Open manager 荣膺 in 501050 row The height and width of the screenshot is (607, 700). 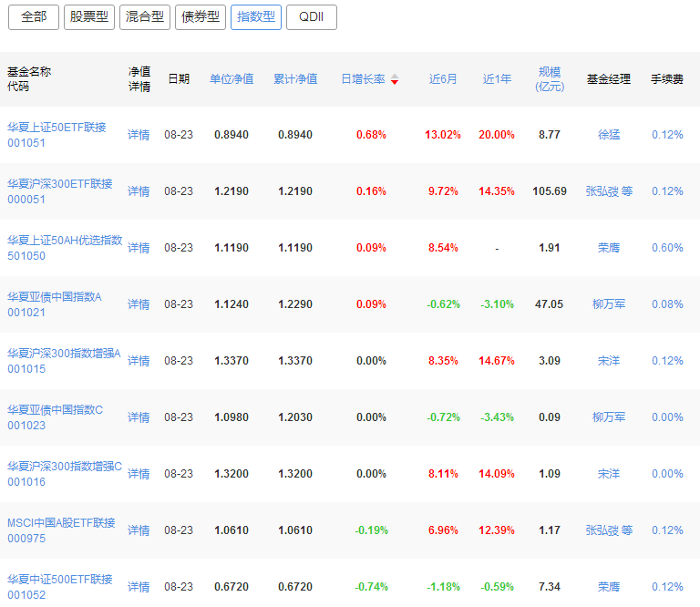[x=609, y=248]
